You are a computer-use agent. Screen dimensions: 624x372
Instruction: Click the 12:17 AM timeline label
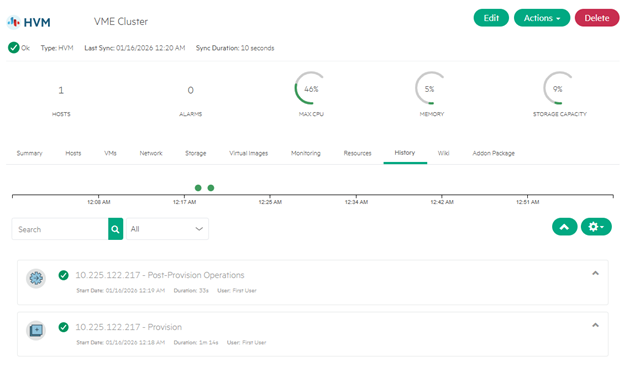coord(184,202)
